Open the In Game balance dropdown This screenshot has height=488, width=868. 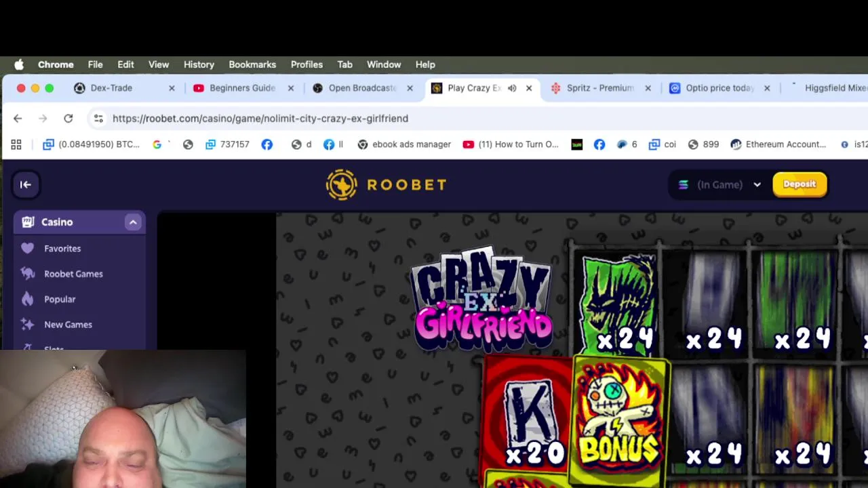tap(721, 184)
